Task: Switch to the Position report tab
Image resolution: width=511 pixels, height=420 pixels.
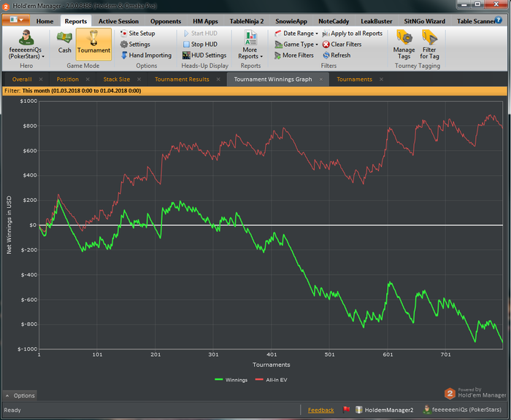Action: click(x=67, y=79)
